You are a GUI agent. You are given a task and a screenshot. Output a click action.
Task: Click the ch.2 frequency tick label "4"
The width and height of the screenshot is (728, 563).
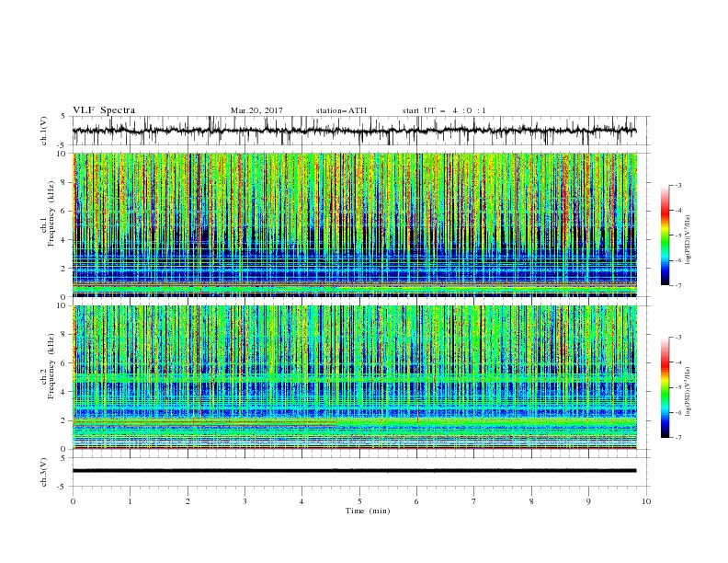(64, 392)
